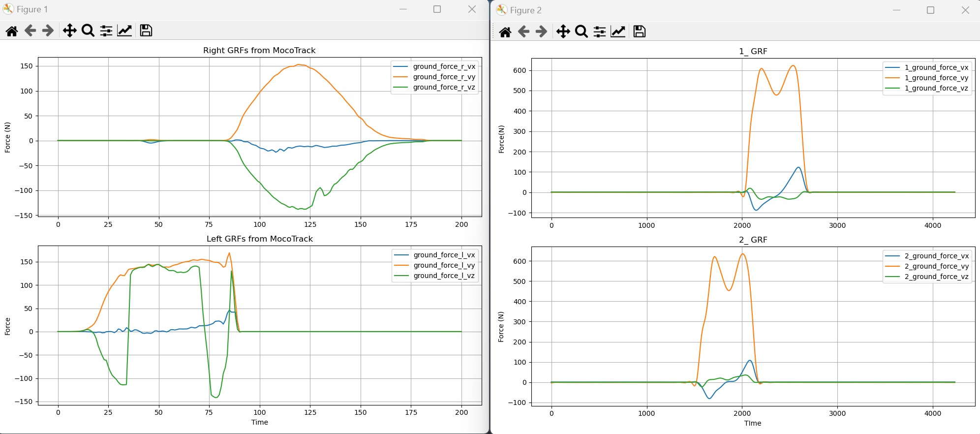
Task: Click Forward arrow in Figure 1 toolbar
Action: [48, 31]
